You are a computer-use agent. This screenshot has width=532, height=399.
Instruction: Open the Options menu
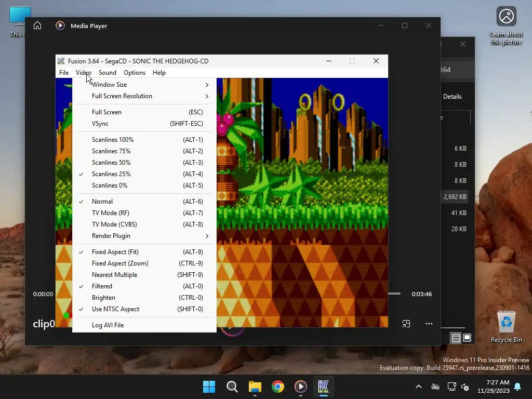tap(135, 73)
